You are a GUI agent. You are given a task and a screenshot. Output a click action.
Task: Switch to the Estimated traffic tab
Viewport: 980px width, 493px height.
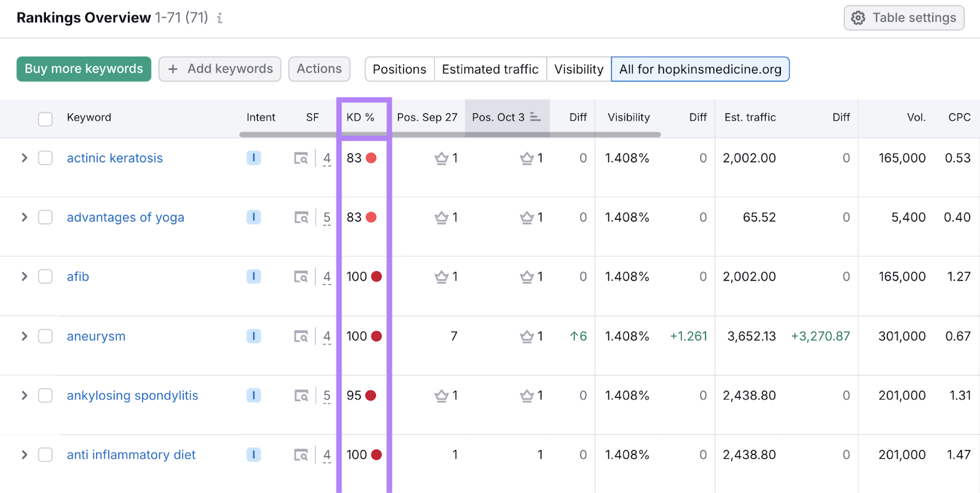pos(490,69)
